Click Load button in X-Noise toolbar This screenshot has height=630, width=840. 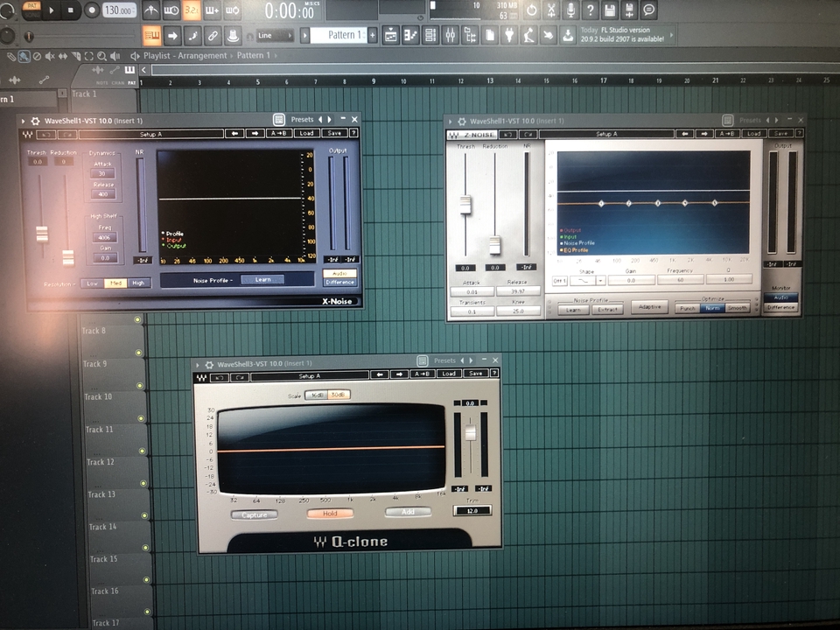coord(306,133)
